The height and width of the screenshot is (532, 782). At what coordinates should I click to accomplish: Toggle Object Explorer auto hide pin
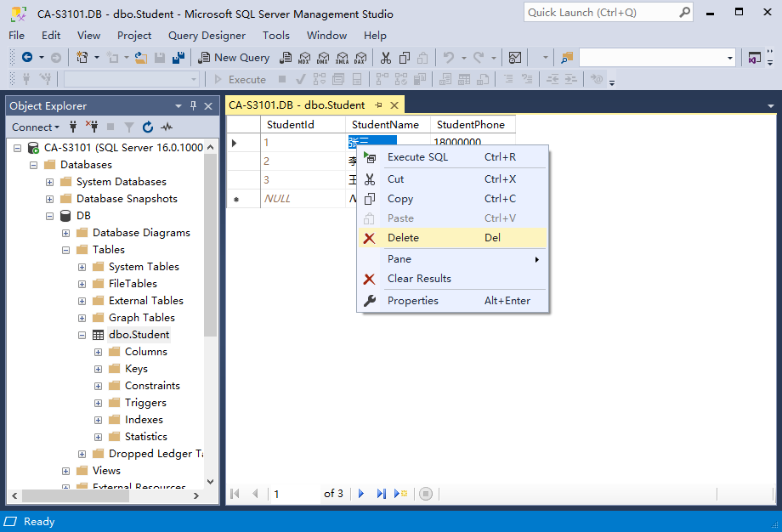(193, 105)
